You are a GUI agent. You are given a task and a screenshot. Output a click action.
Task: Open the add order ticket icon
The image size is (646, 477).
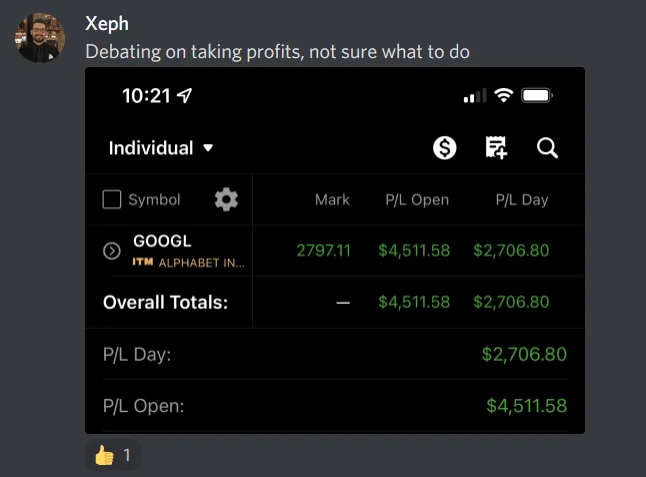pos(496,148)
